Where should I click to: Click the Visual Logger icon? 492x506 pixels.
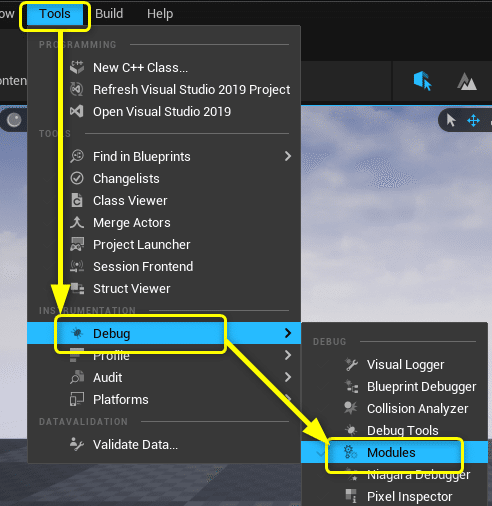click(351, 364)
